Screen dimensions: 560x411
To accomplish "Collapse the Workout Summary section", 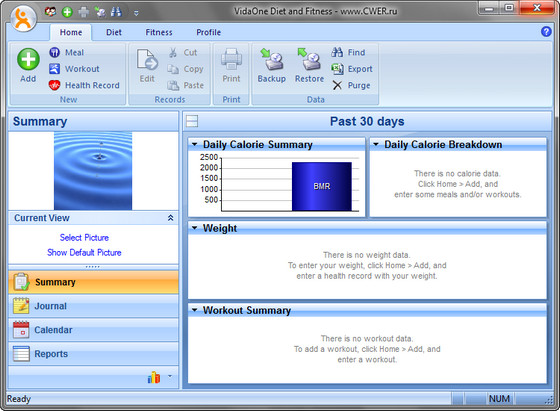I will (x=195, y=310).
